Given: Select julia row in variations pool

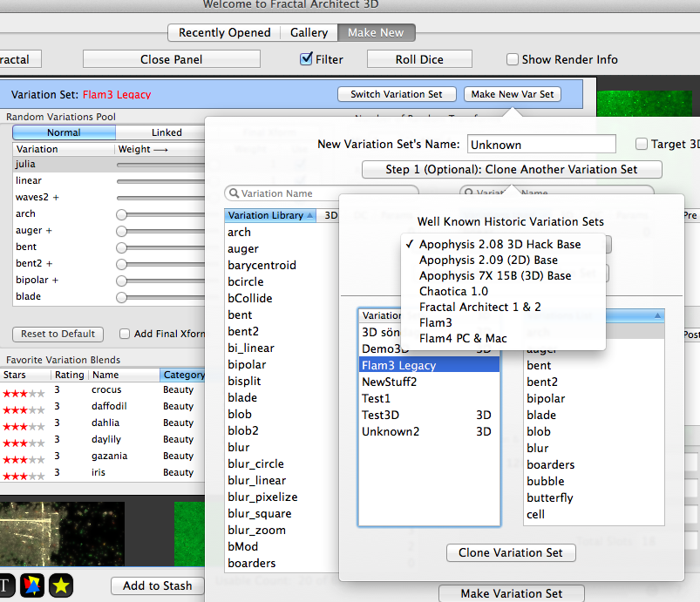Looking at the screenshot, I should tap(109, 164).
